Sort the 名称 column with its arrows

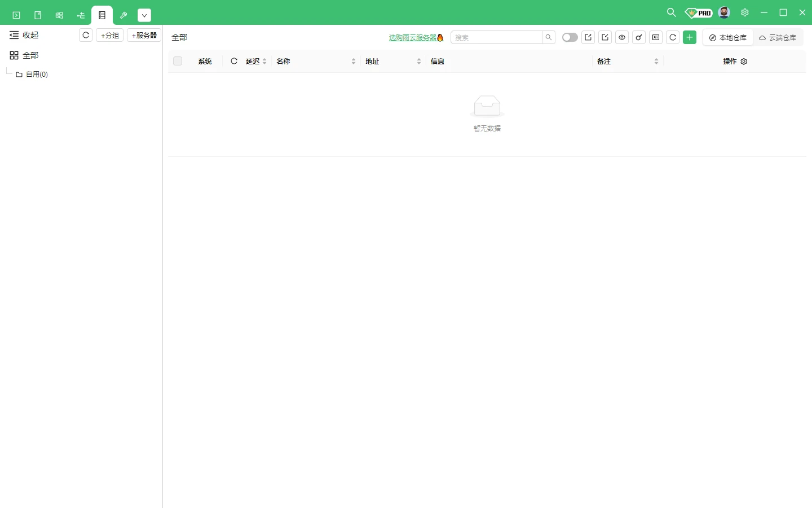(x=354, y=61)
